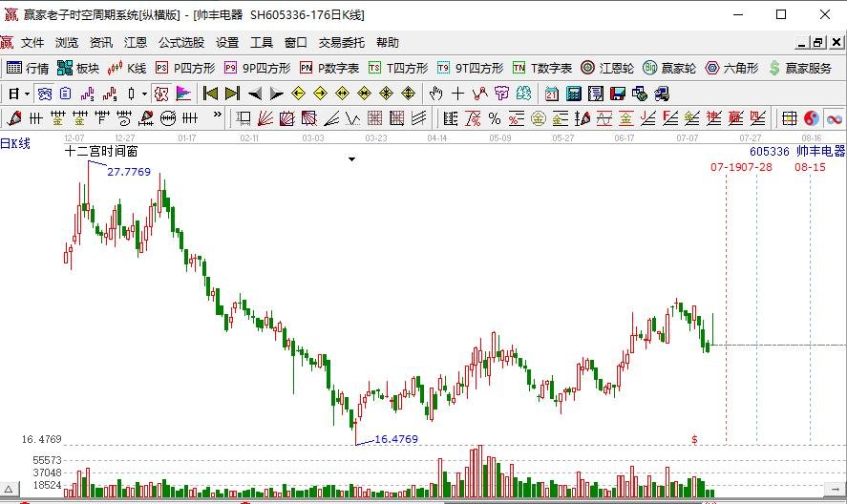Open the 资讯 menu

click(x=100, y=43)
